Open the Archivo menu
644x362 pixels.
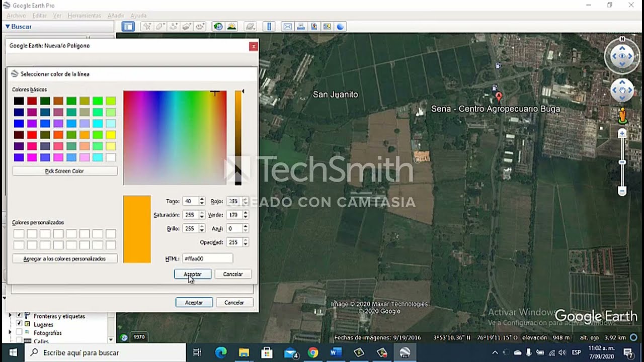[x=16, y=16]
